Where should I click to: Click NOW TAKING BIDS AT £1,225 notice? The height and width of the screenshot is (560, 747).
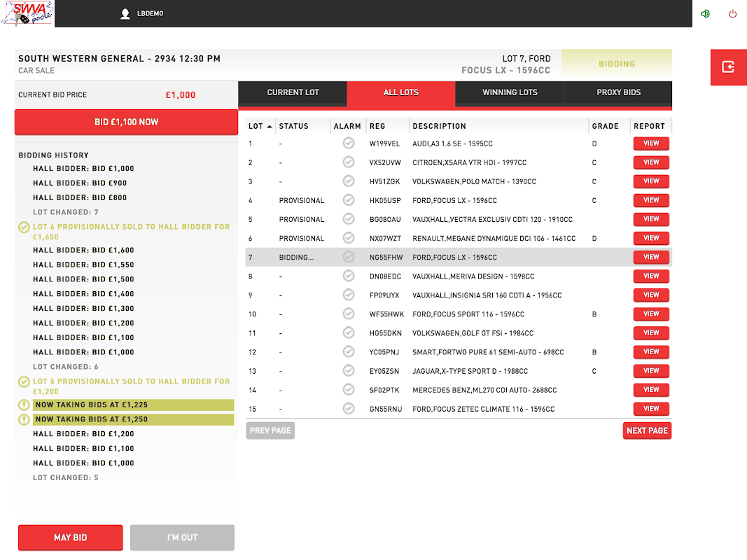click(x=134, y=405)
